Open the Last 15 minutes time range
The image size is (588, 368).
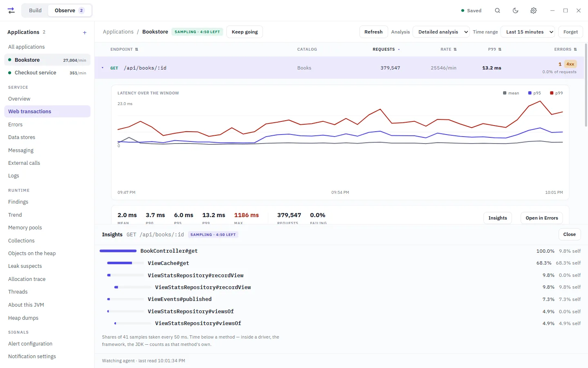coord(528,32)
